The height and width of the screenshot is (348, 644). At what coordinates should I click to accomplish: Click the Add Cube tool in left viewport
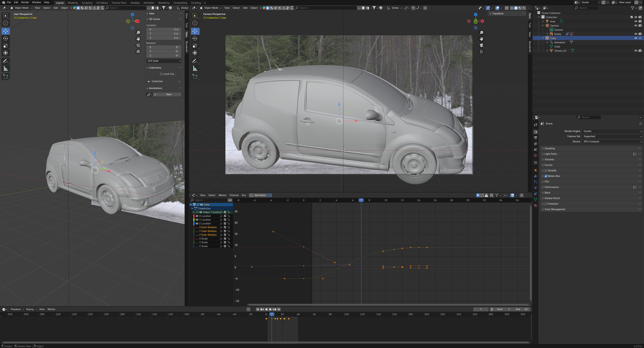pos(6,77)
